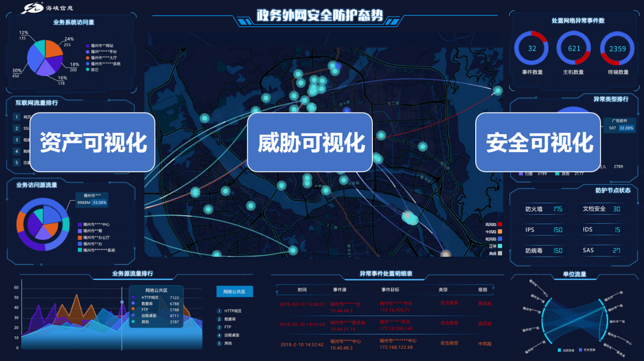Screen dimensions: 644x361
Task: Click 中风险 level in the last table row
Action: (485, 344)
